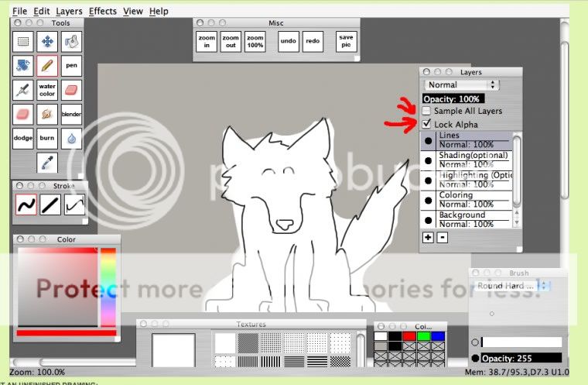588x385 pixels.
Task: Click the add layer plus icon
Action: (x=428, y=237)
